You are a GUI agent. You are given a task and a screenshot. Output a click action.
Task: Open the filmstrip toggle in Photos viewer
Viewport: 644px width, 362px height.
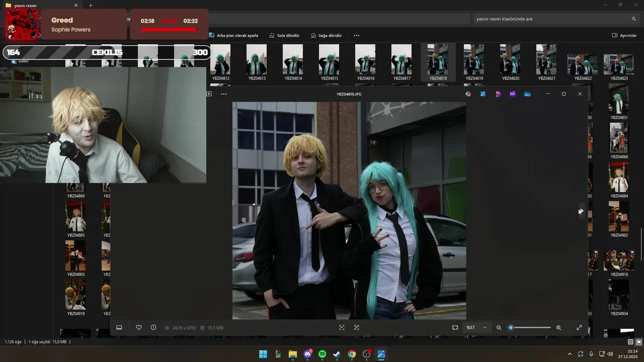pos(119,327)
